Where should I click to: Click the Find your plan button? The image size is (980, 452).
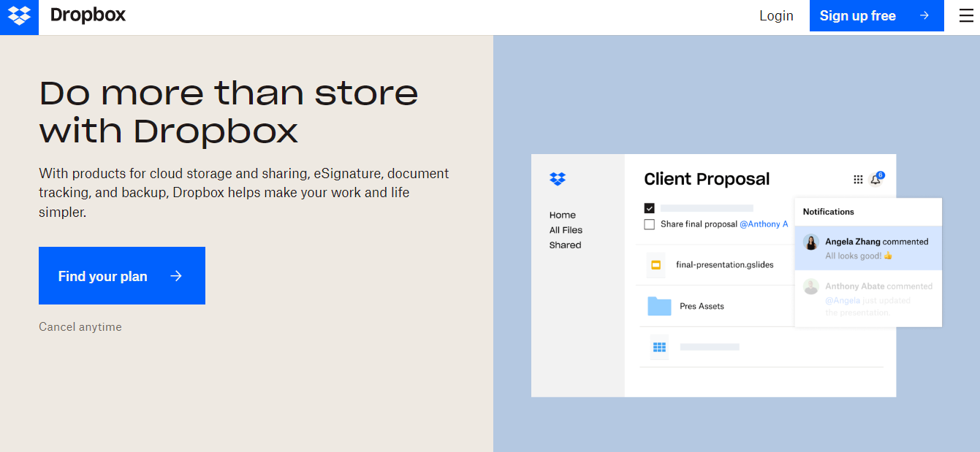(122, 275)
